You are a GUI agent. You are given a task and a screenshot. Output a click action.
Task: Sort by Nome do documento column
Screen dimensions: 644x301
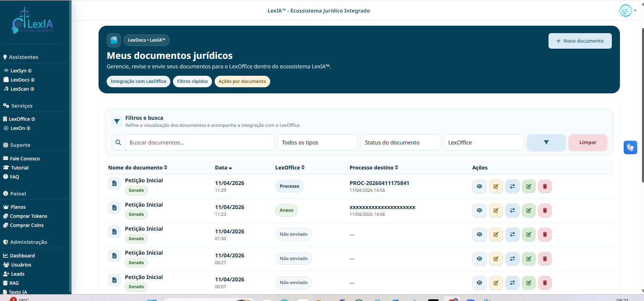click(137, 167)
